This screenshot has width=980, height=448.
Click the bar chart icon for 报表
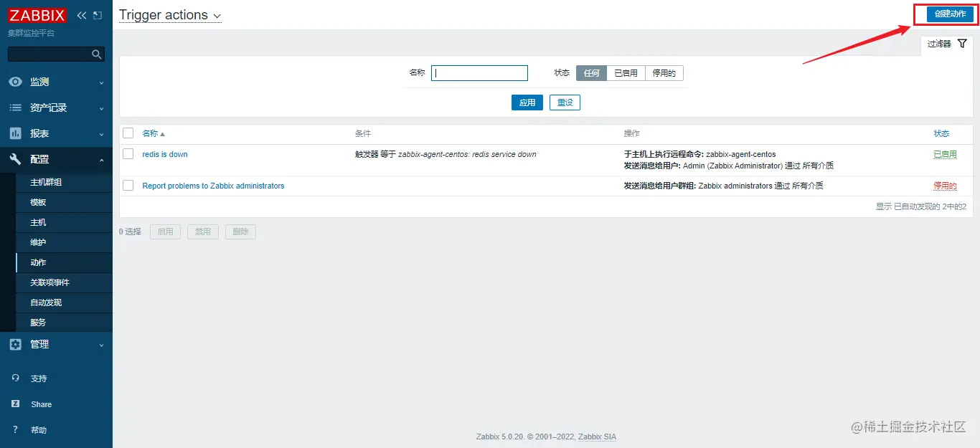[15, 133]
